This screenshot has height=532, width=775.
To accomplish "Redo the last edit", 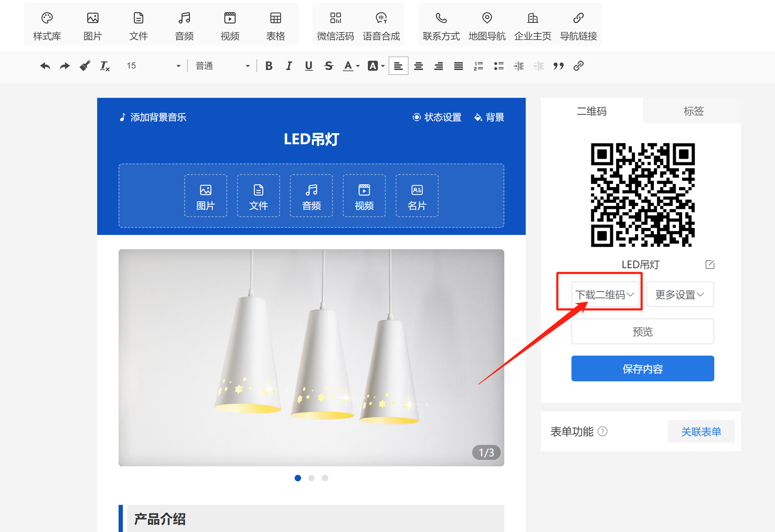I will 65,66.
